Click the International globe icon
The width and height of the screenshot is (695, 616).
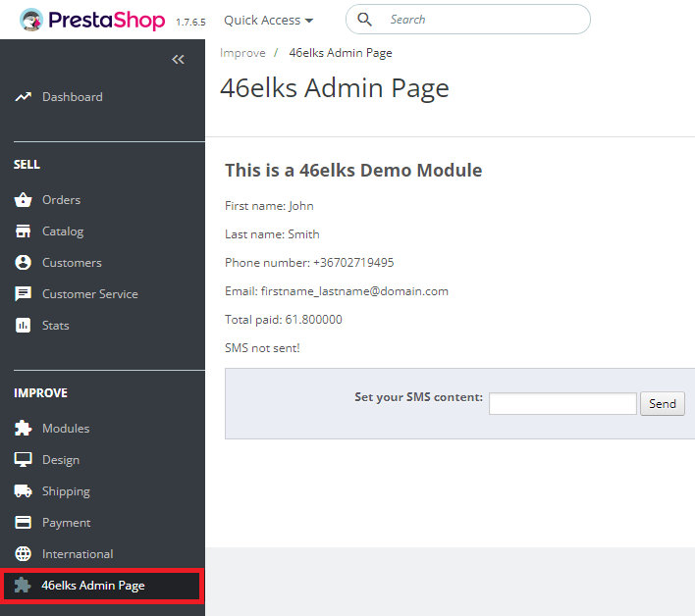click(24, 554)
